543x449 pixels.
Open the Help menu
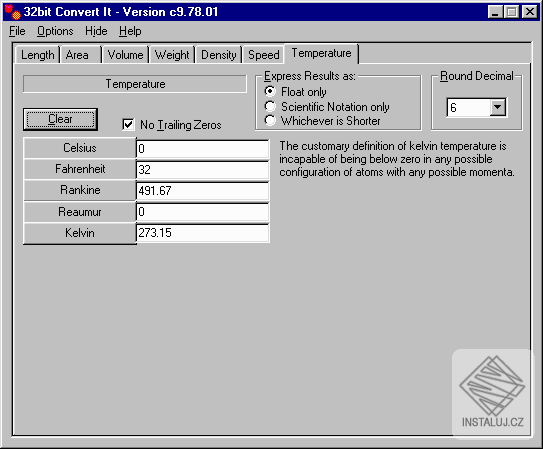click(x=130, y=32)
